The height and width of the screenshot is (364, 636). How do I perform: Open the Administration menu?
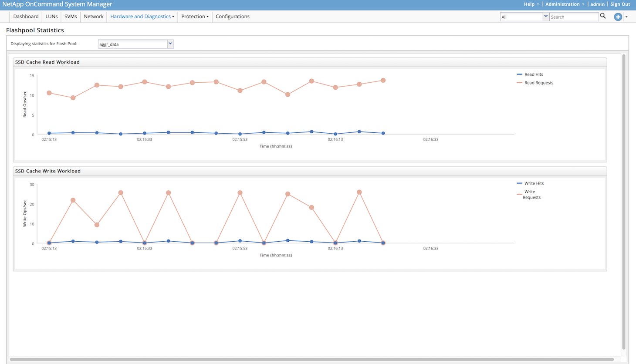click(565, 4)
